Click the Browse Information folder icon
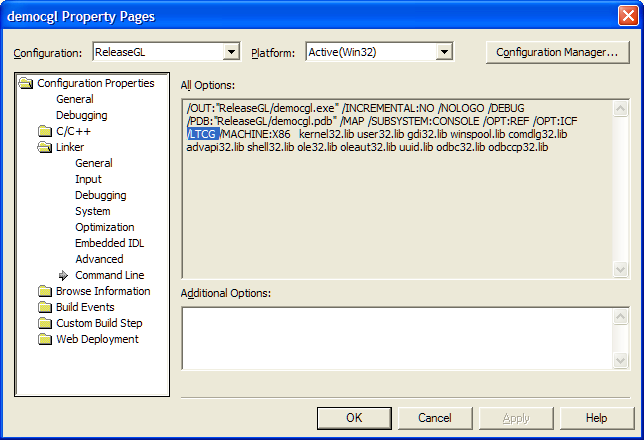This screenshot has height=440, width=644. [45, 291]
